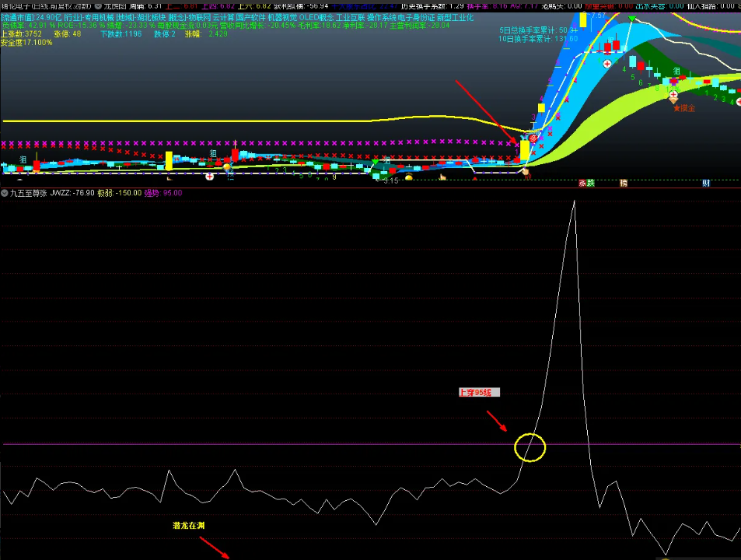Click the 龙虎图 indicator name

point(114,5)
